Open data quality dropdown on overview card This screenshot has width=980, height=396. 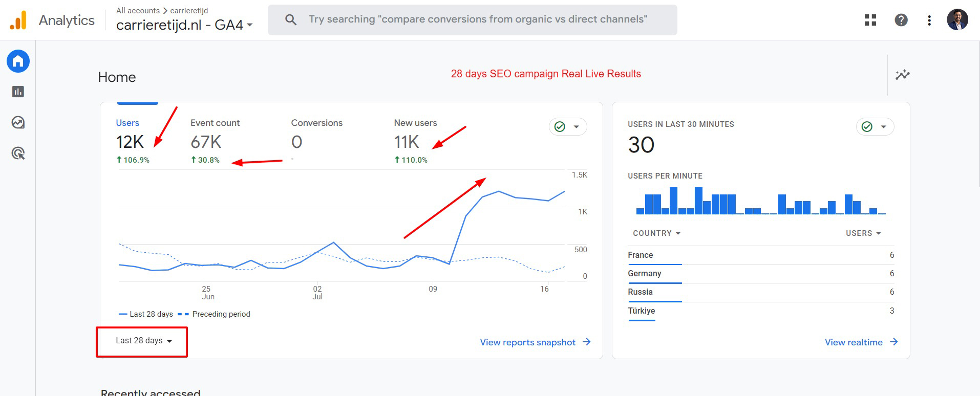coord(568,127)
